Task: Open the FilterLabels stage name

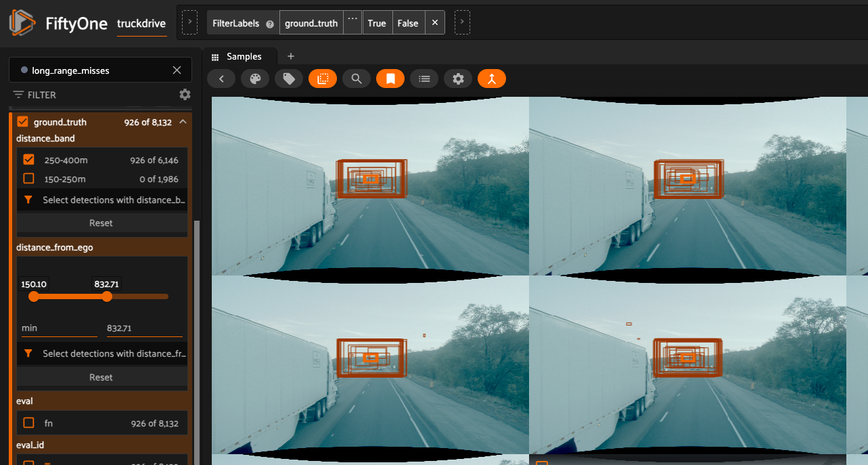Action: pos(236,23)
